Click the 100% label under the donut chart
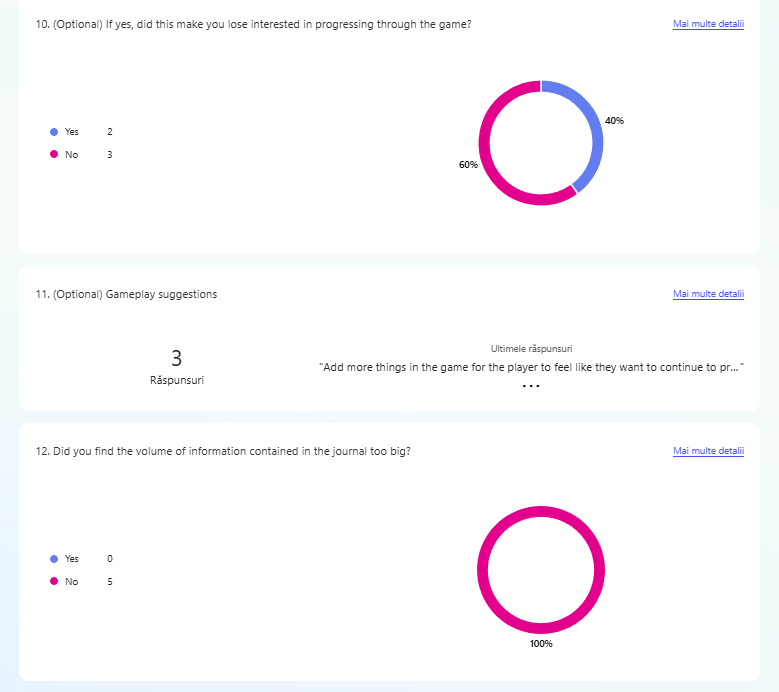The width and height of the screenshot is (779, 692). (x=541, y=644)
